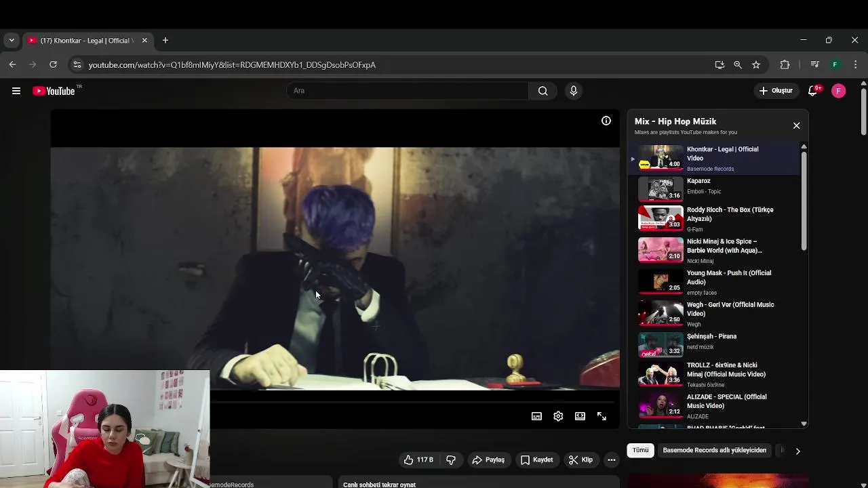Open Şehinşah - Pirana video

click(x=714, y=344)
